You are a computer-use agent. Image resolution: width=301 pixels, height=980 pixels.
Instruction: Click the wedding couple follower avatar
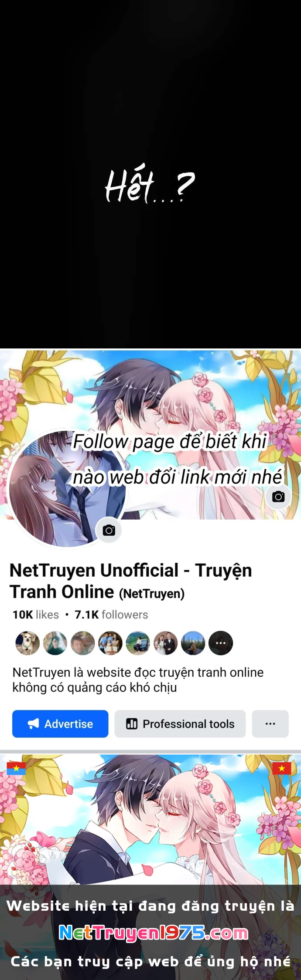click(x=166, y=643)
